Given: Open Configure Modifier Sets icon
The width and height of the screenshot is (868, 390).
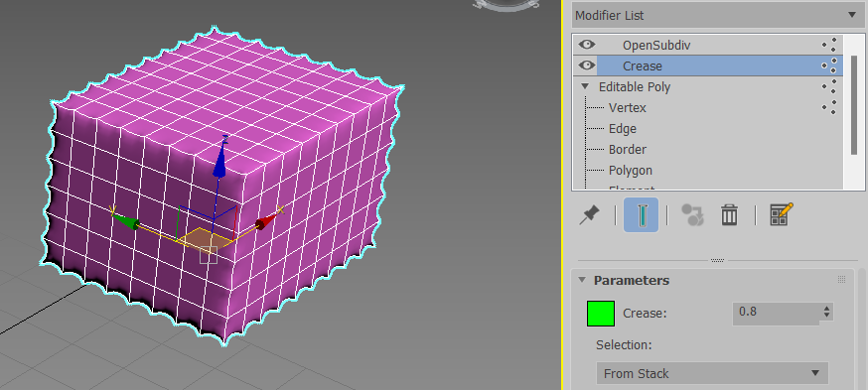Looking at the screenshot, I should pos(781,214).
